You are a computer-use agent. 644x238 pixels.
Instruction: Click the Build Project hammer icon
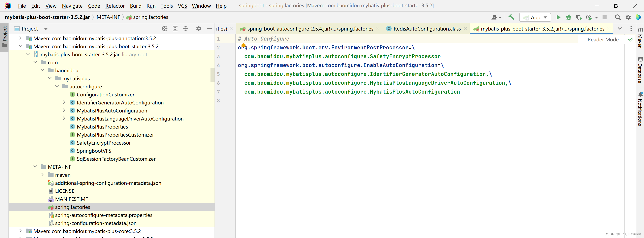(511, 17)
